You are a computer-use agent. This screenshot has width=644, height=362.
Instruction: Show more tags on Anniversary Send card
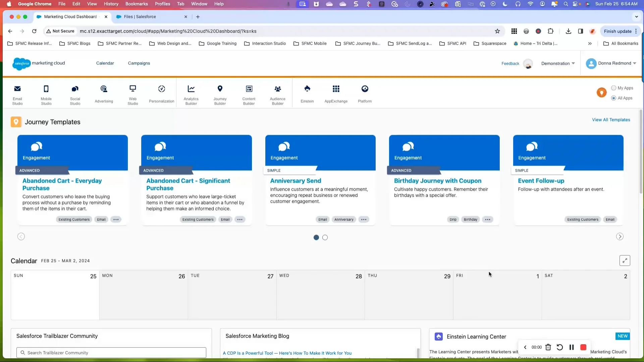(364, 220)
